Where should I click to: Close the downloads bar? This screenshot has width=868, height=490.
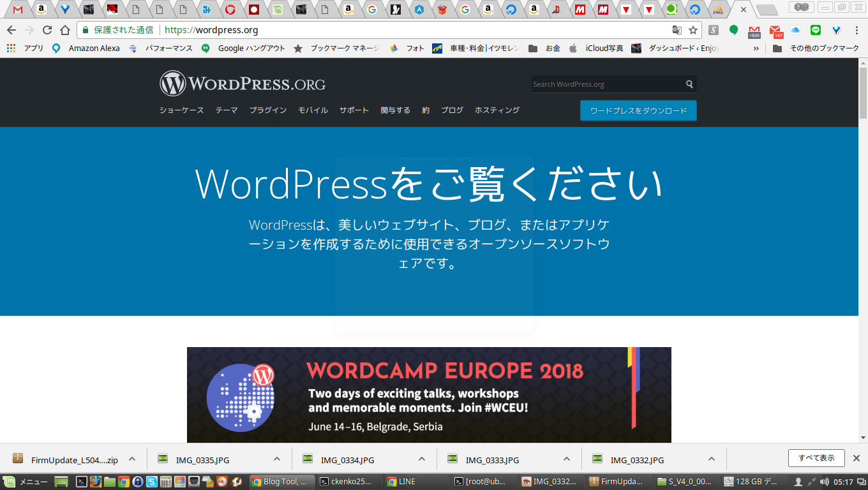(x=857, y=458)
